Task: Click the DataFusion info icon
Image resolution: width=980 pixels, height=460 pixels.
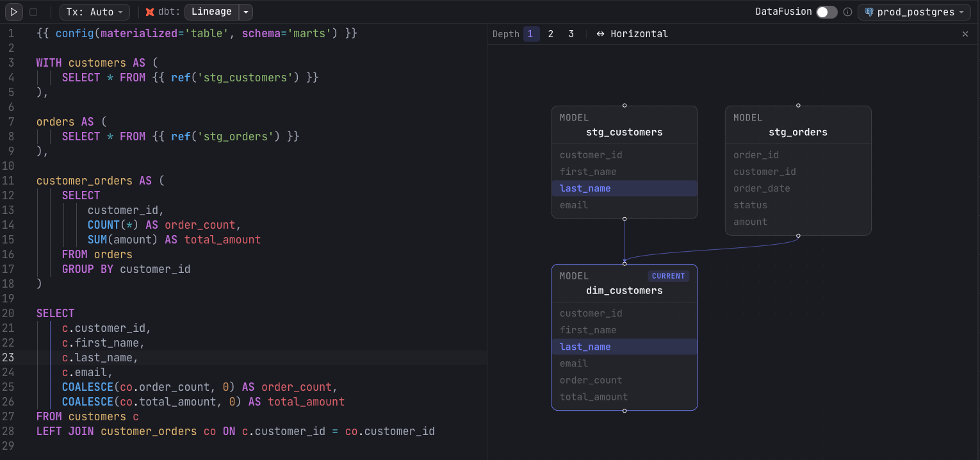Action: [x=847, y=12]
